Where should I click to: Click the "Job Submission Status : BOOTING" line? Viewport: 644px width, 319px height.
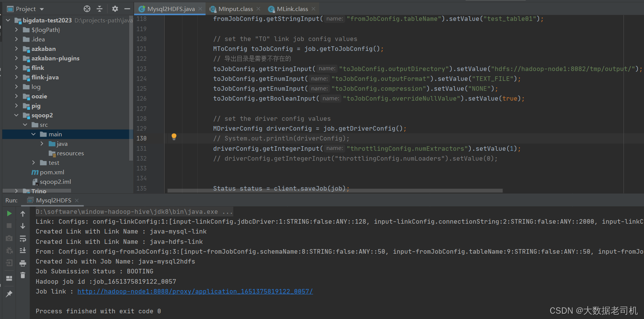tap(95, 271)
